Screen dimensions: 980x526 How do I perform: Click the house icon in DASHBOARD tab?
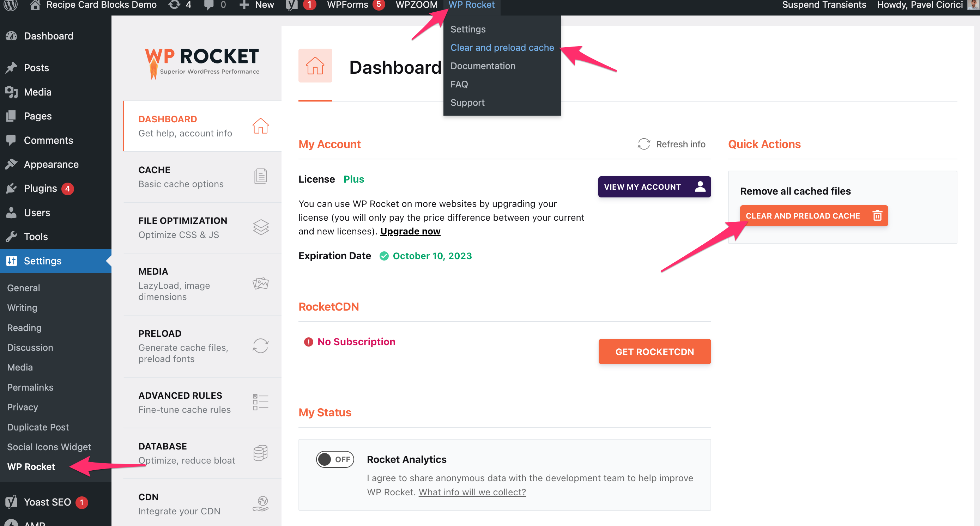[x=261, y=126]
